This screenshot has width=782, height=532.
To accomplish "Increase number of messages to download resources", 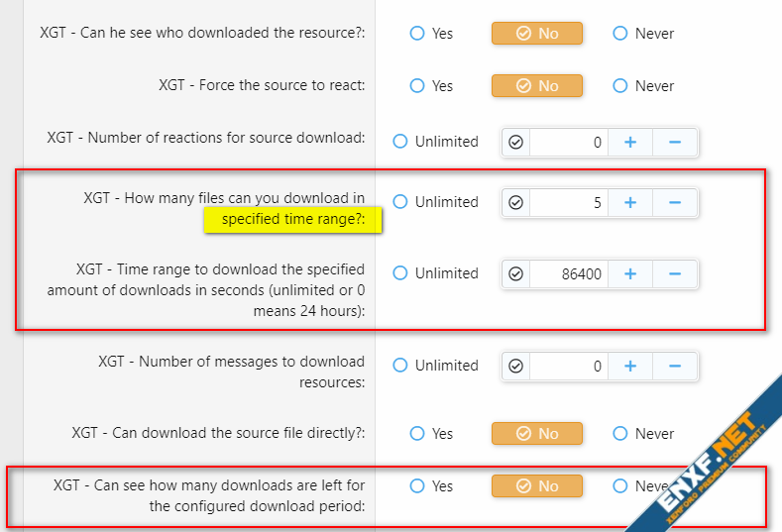I will click(x=629, y=366).
